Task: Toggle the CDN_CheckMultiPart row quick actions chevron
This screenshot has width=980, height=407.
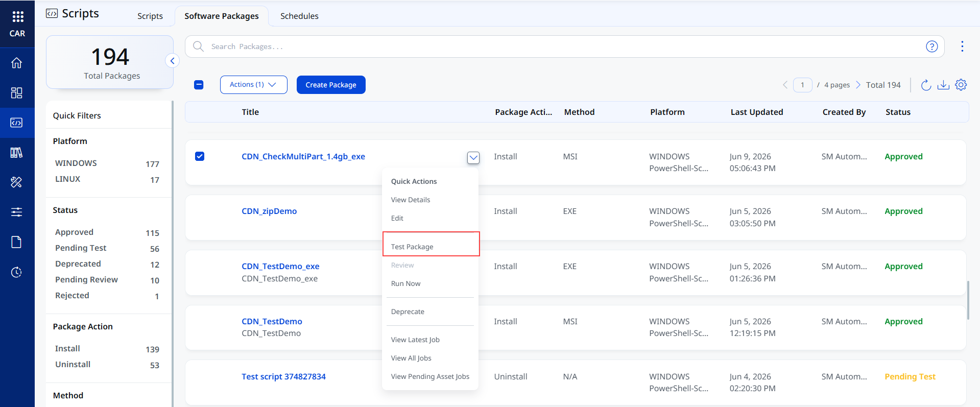Action: (473, 158)
